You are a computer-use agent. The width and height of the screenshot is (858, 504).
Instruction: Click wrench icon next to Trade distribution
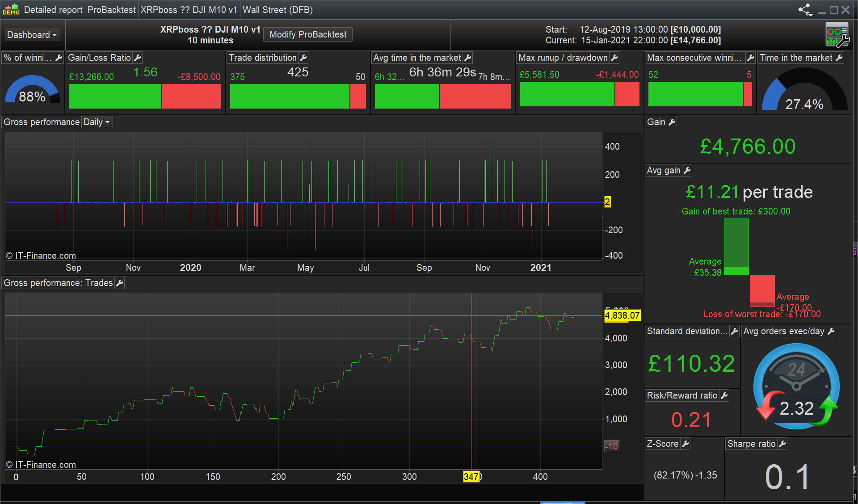coord(303,58)
